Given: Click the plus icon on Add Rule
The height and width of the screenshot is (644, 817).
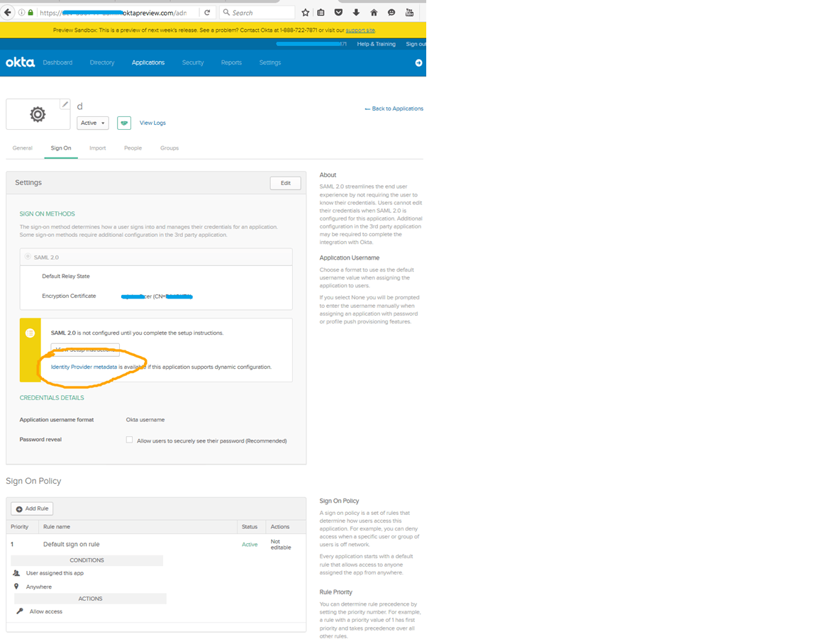Looking at the screenshot, I should 19,509.
